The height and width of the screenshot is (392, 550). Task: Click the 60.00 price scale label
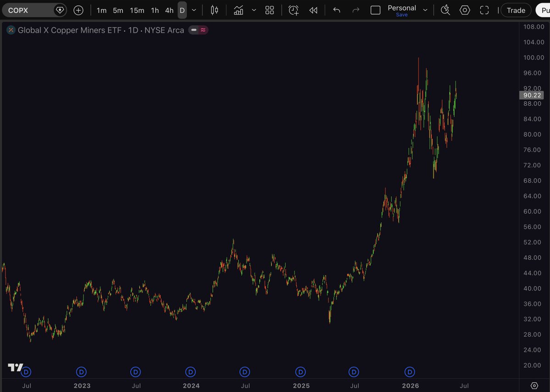coord(532,211)
